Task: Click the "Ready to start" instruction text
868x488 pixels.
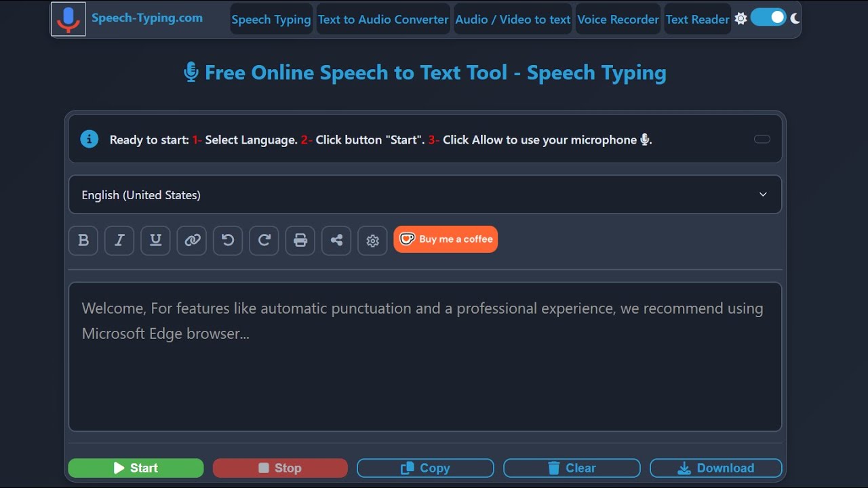Action: (380, 140)
